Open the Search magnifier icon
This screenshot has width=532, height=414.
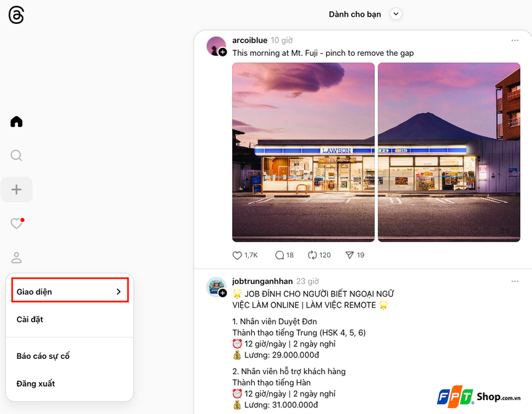pos(16,155)
